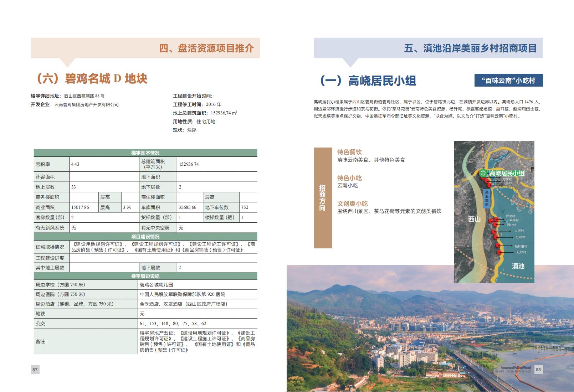Screen dimensions: 574x392
Task: Click the 有无新风系统 label cell
Action: click(x=52, y=228)
